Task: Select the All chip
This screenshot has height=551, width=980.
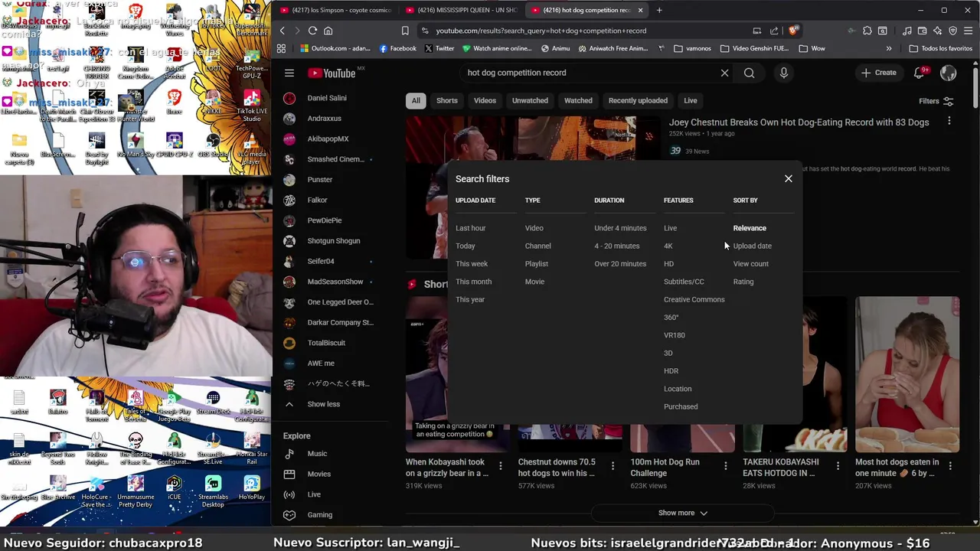Action: [x=416, y=100]
